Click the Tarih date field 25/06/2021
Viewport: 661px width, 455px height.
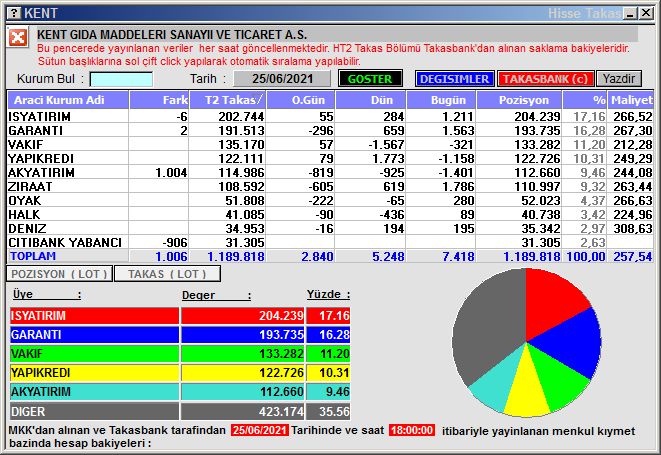pos(282,79)
